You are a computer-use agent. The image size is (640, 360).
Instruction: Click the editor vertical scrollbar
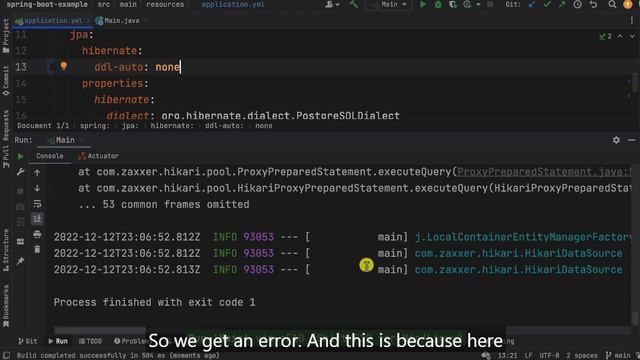coord(635,83)
